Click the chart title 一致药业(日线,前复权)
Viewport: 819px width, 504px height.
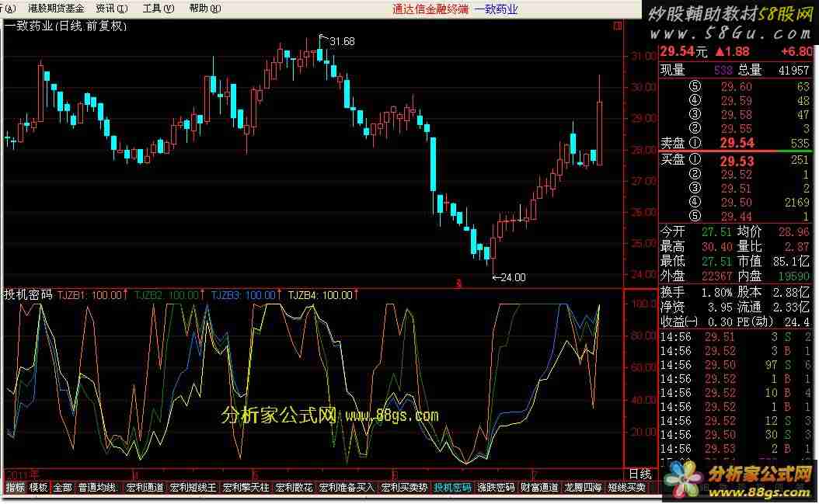pos(66,26)
